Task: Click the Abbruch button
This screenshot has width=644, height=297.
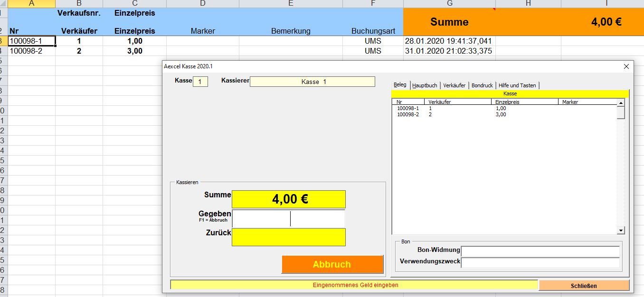Action: pyautogui.click(x=332, y=264)
